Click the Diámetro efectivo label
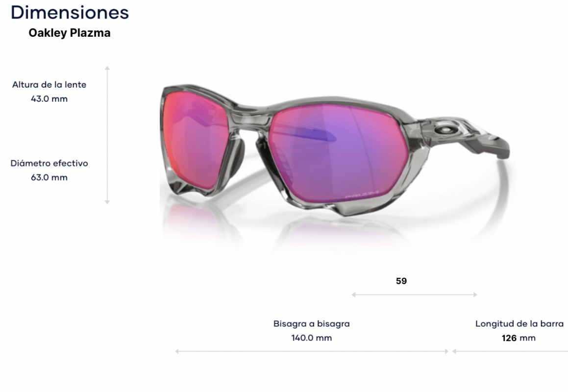 (49, 163)
